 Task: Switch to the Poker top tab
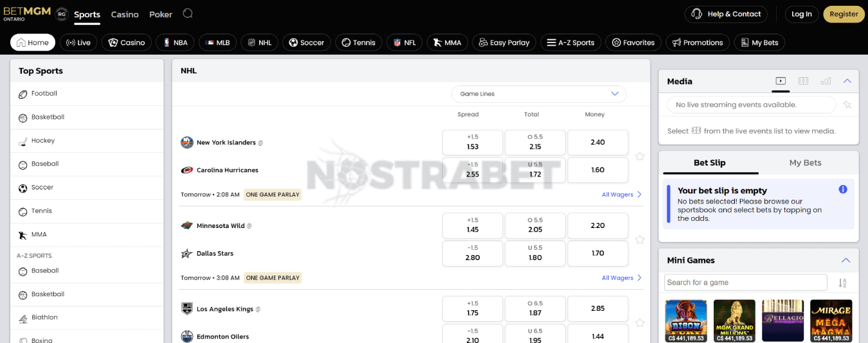(x=161, y=14)
